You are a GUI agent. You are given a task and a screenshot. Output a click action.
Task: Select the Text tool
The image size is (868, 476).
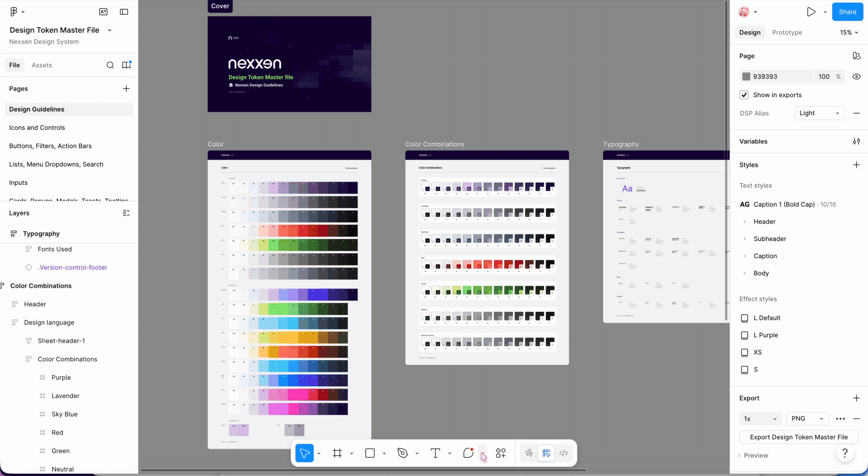point(435,453)
